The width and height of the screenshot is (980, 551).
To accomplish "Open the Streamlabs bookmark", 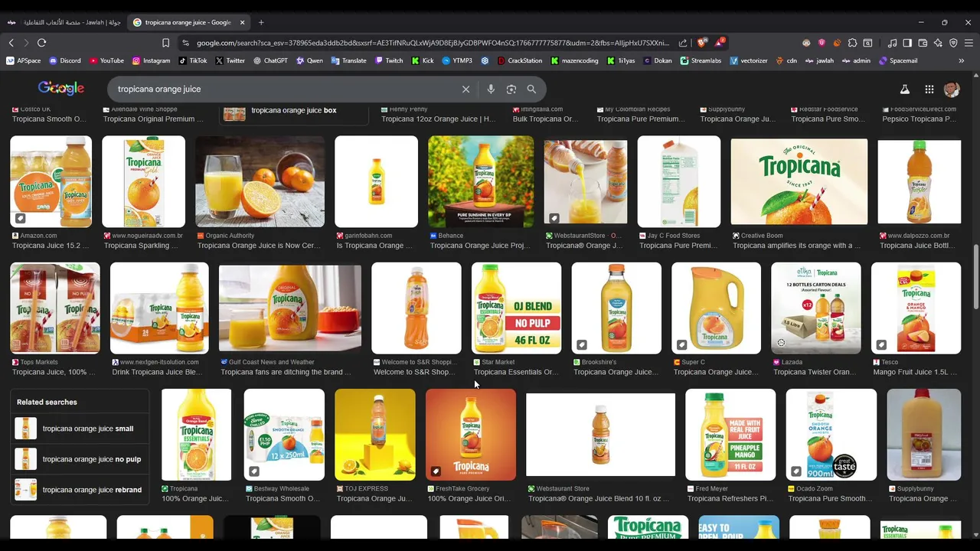I will pyautogui.click(x=700, y=60).
